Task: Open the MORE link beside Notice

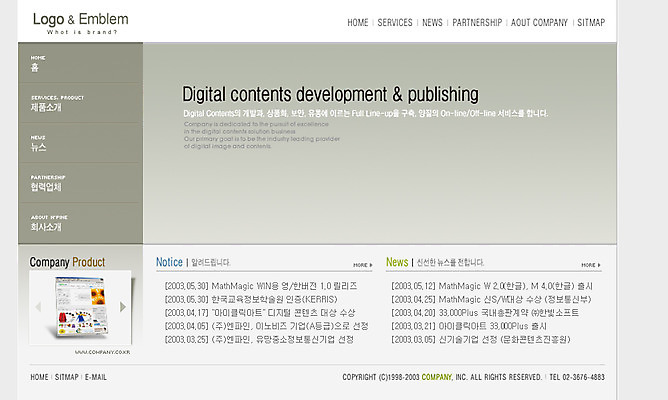Action: (x=363, y=265)
